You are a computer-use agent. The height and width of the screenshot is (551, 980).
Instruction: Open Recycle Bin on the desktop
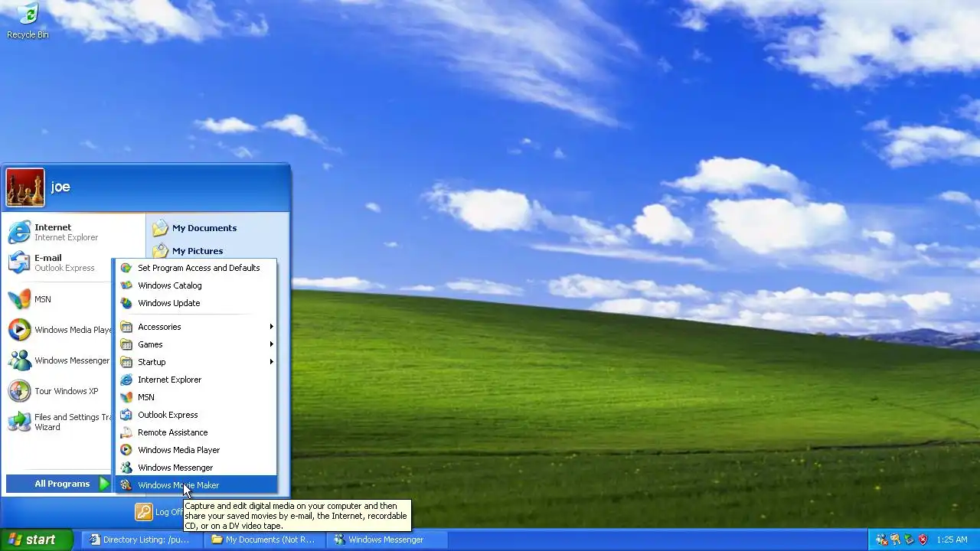28,21
